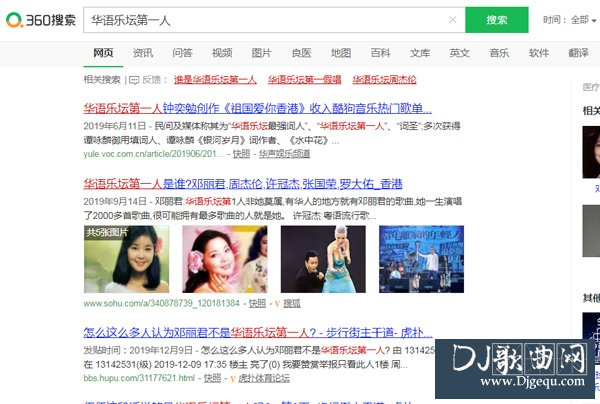Screen dimensions: 600x404
Task: Open the 翻译 tab
Action: 578,53
